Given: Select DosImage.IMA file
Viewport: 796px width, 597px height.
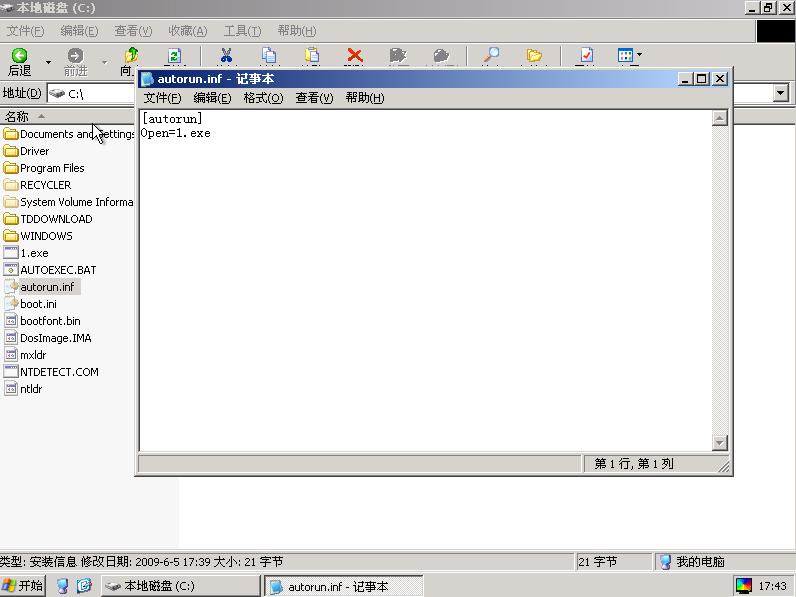Looking at the screenshot, I should click(48, 338).
